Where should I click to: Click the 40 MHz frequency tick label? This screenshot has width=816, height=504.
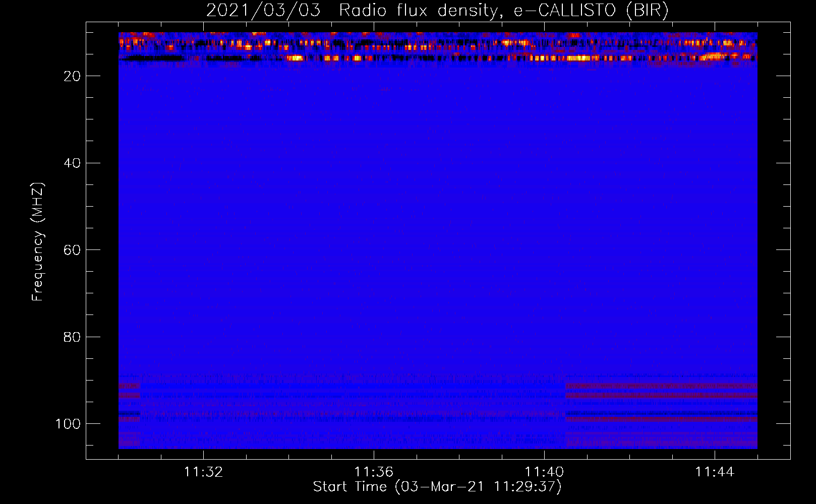(x=72, y=163)
